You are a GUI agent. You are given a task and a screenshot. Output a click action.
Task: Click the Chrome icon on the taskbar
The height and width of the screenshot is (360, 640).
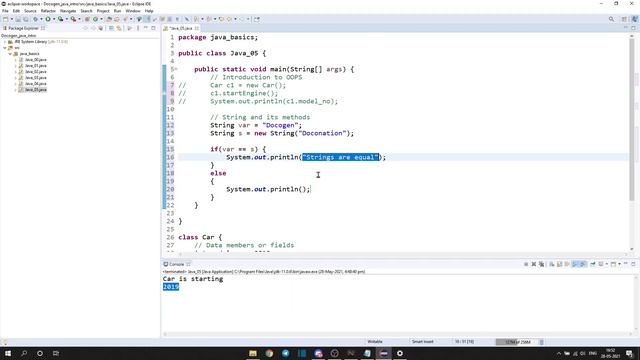pyautogui.click(x=269, y=353)
